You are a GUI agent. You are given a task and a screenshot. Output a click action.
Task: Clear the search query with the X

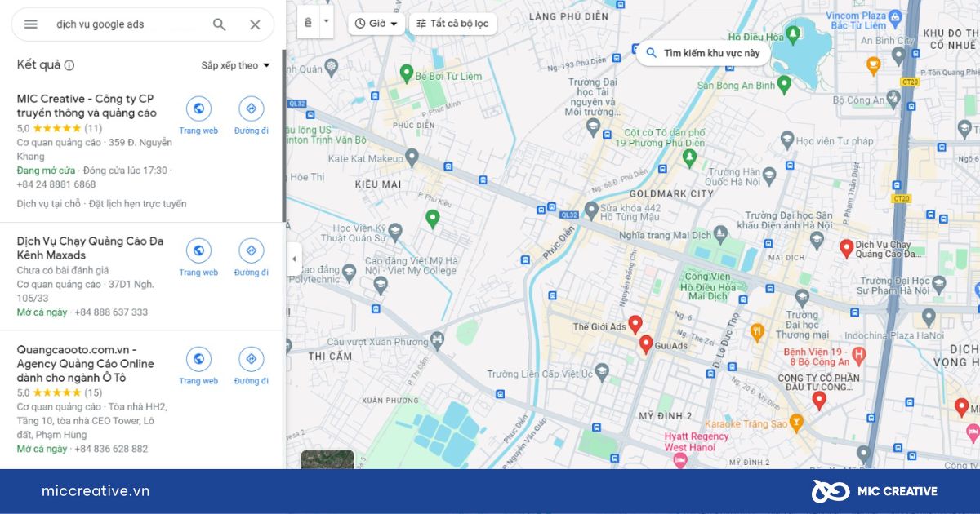click(x=255, y=24)
